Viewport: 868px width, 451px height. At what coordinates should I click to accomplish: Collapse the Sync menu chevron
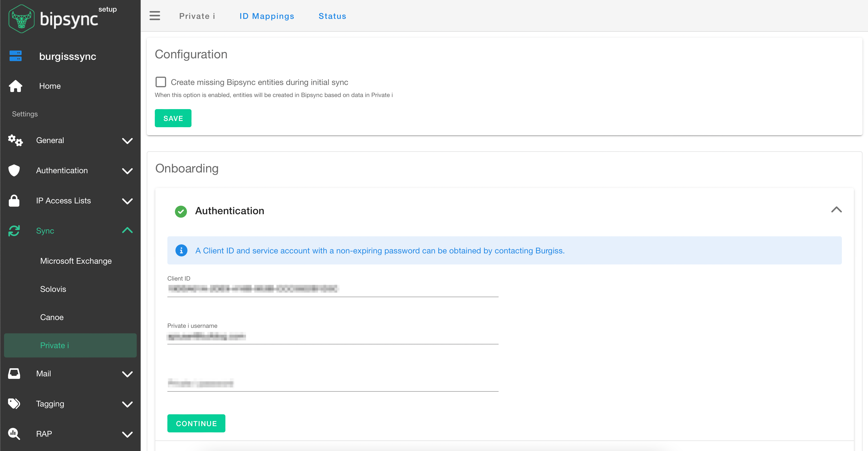click(x=127, y=231)
